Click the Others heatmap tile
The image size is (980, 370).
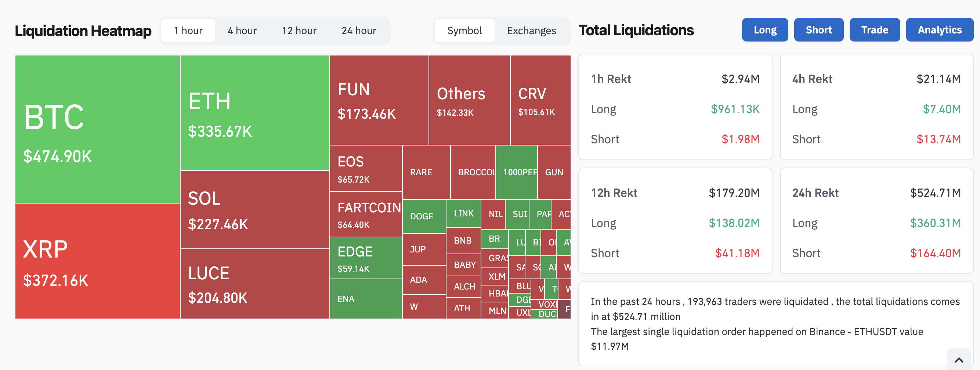pyautogui.click(x=469, y=100)
